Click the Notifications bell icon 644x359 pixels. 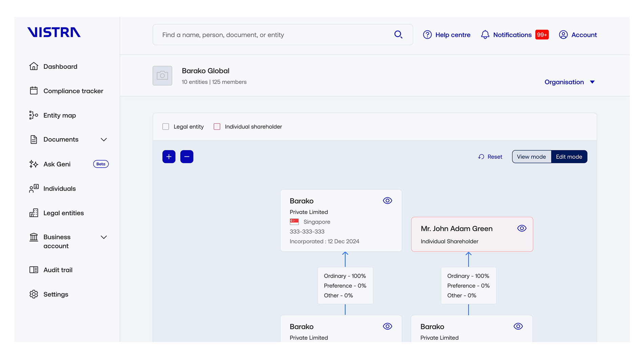pyautogui.click(x=485, y=35)
